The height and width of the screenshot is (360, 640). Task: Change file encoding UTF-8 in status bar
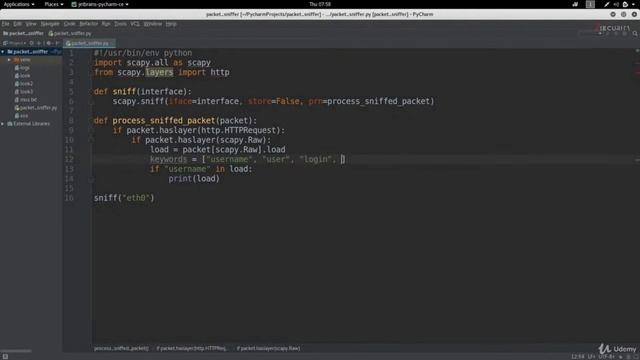(607, 357)
